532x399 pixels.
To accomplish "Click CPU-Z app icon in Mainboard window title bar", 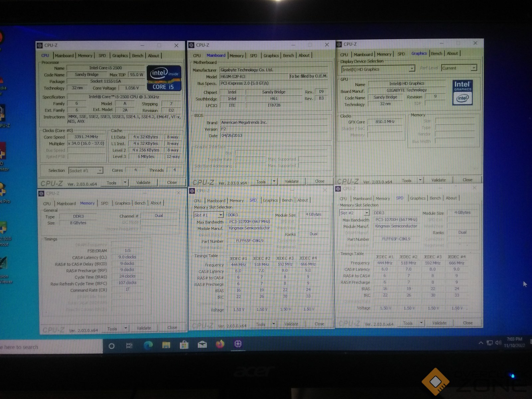I will pyautogui.click(x=191, y=45).
